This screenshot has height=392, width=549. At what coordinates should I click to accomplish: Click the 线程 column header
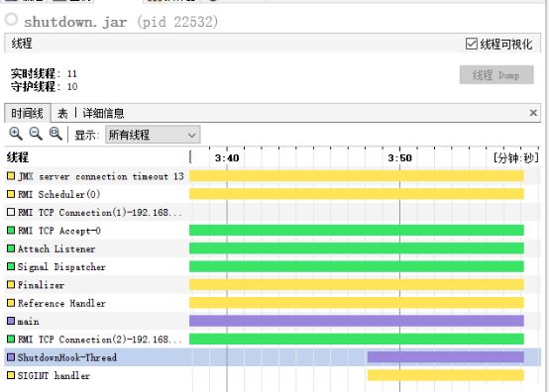[18, 157]
